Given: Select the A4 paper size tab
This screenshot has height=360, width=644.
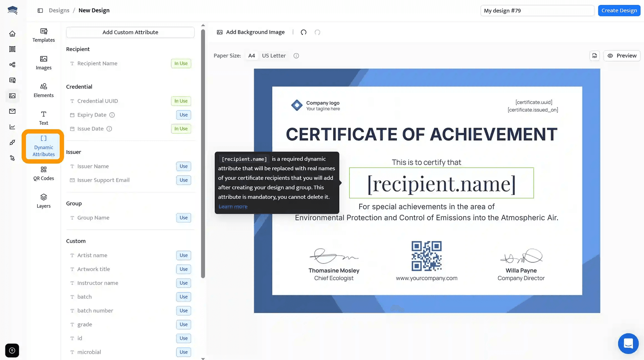Looking at the screenshot, I should tap(252, 56).
